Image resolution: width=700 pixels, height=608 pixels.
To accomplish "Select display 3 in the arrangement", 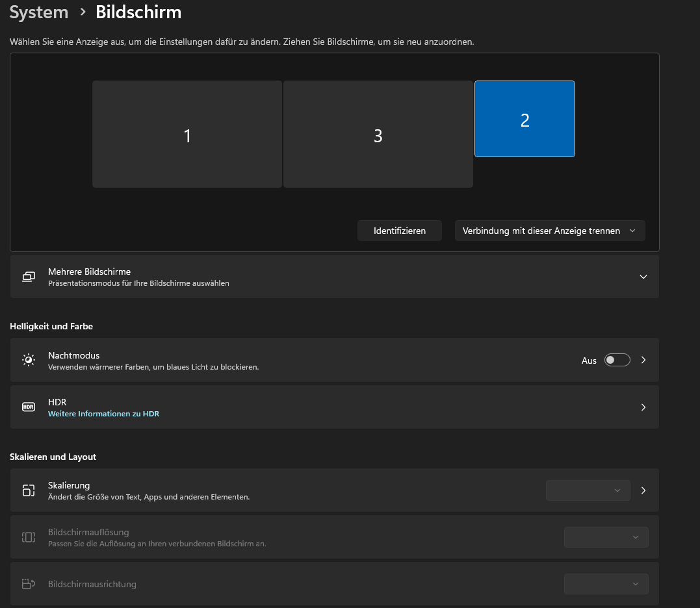I will [378, 134].
